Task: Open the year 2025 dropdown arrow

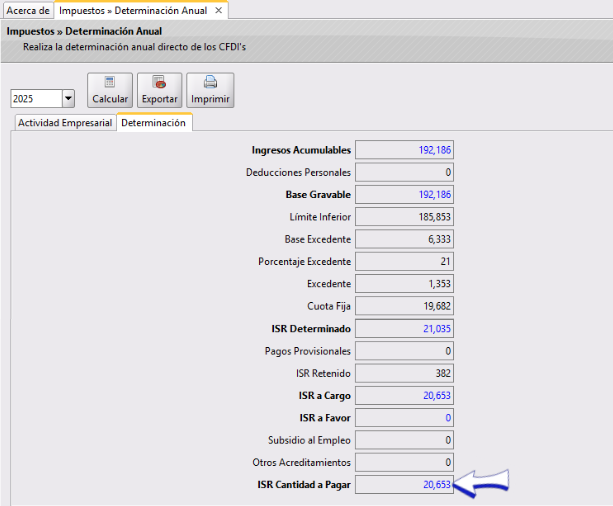Action: point(68,99)
